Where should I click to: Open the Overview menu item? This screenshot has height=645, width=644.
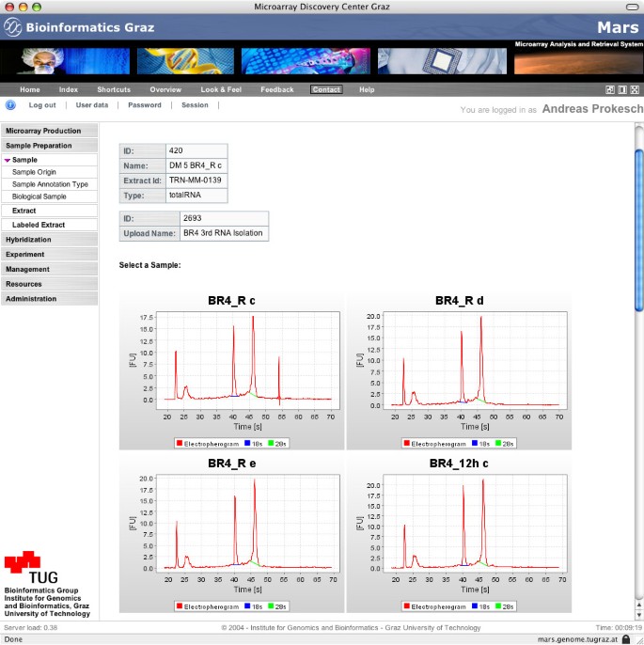(165, 89)
